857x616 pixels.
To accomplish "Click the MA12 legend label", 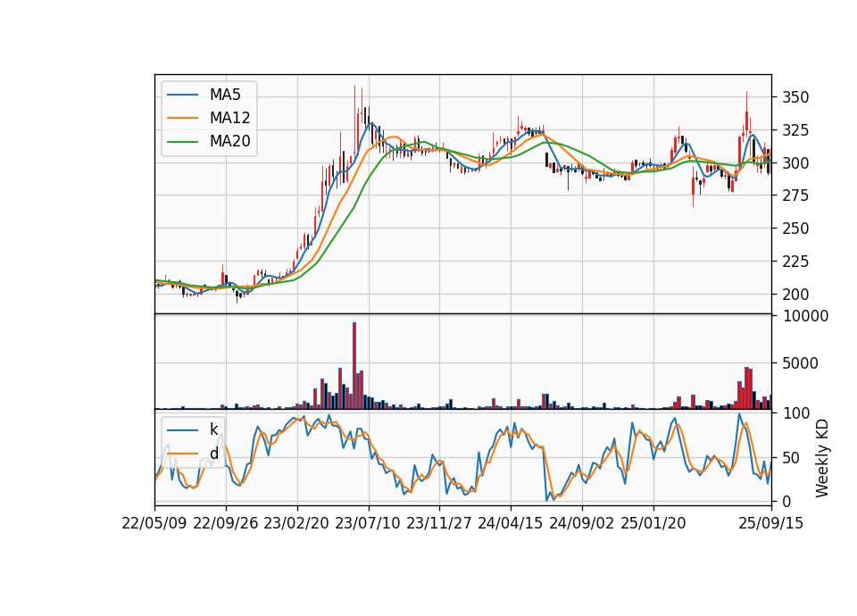I will pos(229,118).
